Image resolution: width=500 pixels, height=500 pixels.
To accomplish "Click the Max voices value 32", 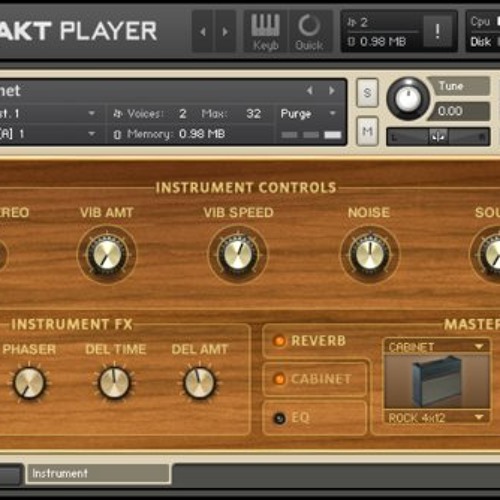I will click(x=254, y=114).
